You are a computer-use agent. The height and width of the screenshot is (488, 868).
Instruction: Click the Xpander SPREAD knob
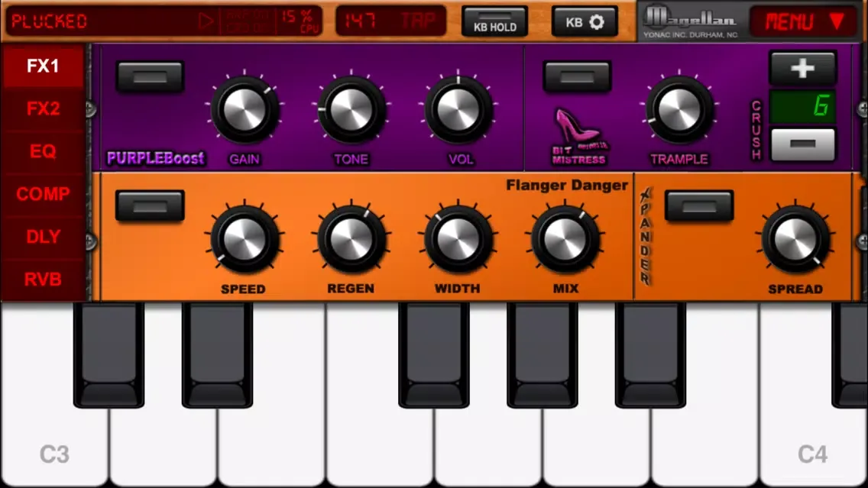[795, 239]
